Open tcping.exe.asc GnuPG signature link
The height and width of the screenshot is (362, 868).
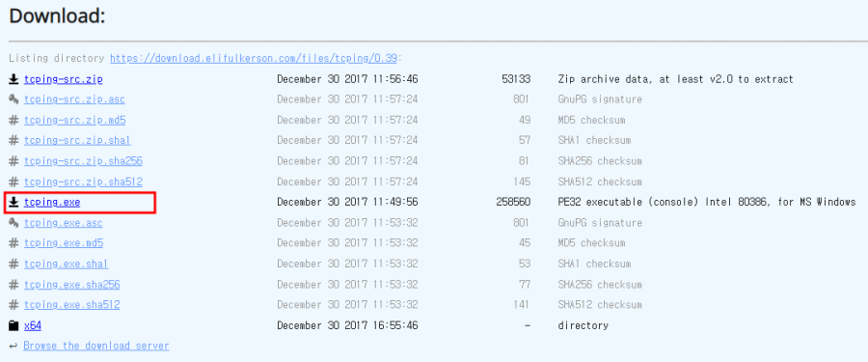point(63,223)
